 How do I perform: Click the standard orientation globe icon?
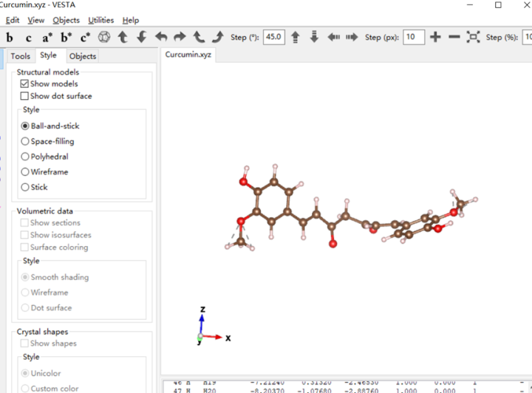tap(104, 37)
